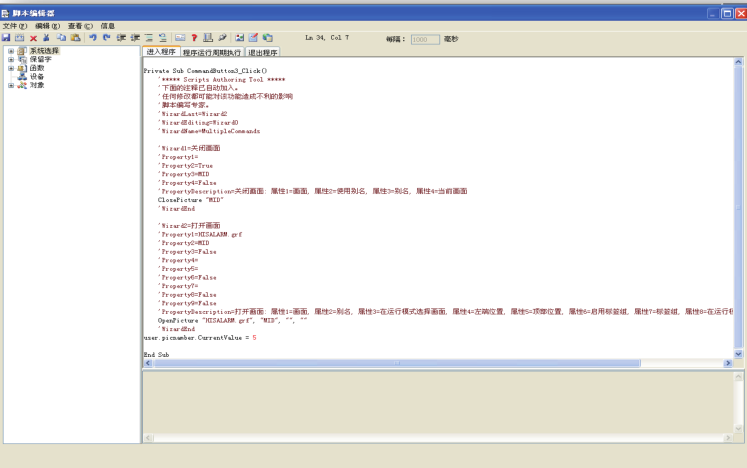
Task: Click the scissors Cut icon
Action: coord(46,38)
